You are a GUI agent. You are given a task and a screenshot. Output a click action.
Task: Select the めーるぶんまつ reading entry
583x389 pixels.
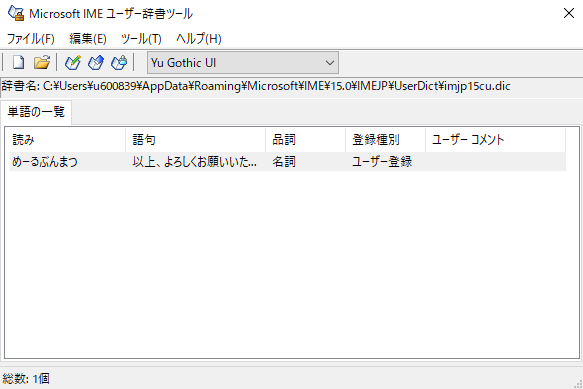tap(45, 162)
